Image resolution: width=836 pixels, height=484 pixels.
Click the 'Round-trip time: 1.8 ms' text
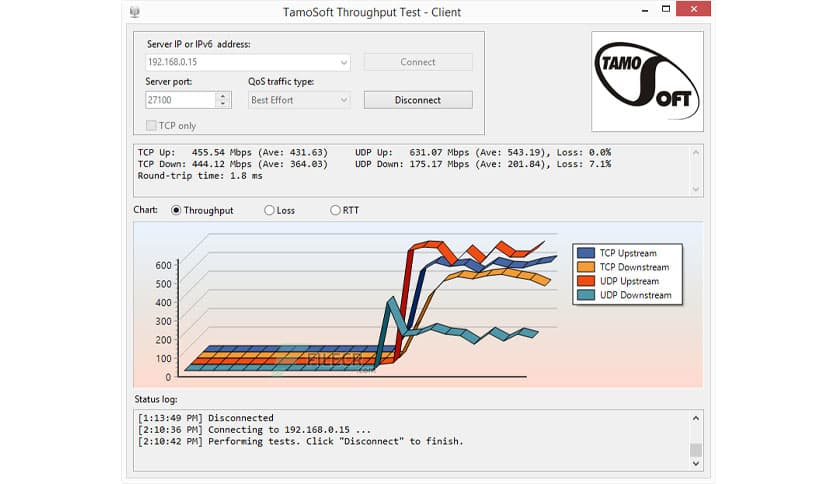tap(200, 176)
